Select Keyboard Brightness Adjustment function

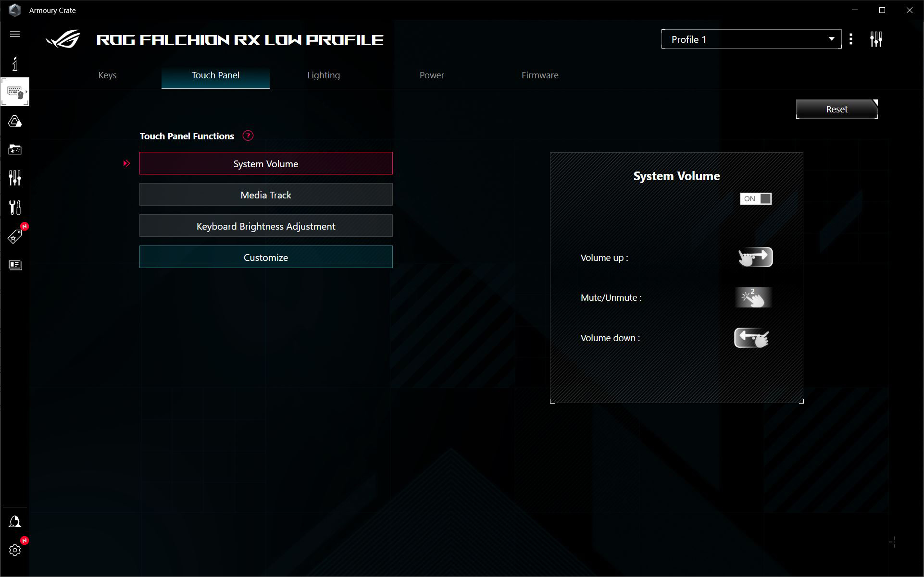tap(266, 226)
